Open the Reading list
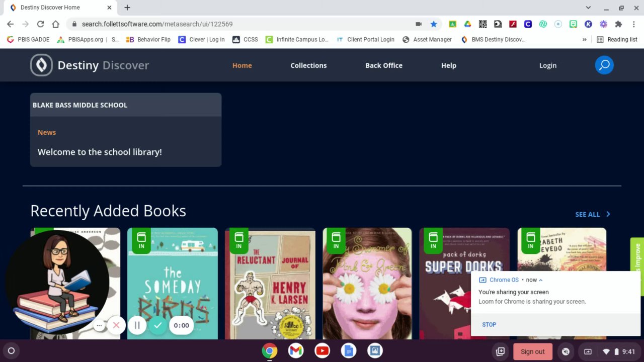 click(617, 39)
